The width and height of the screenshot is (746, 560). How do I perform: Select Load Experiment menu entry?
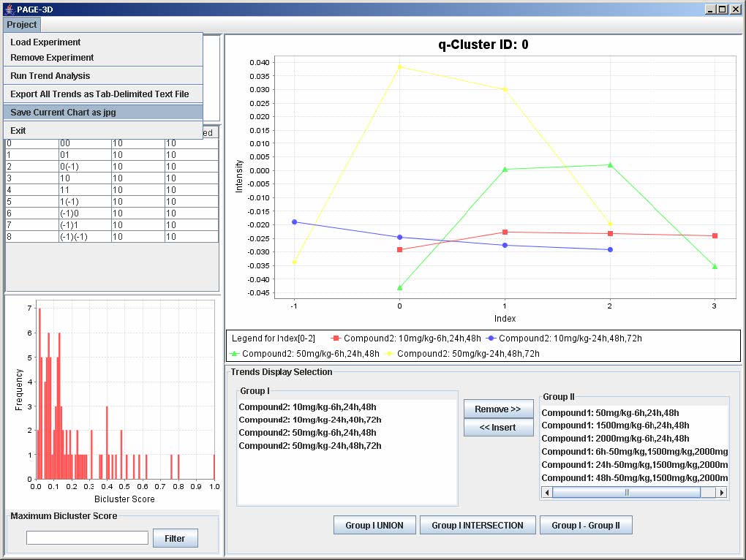click(45, 42)
